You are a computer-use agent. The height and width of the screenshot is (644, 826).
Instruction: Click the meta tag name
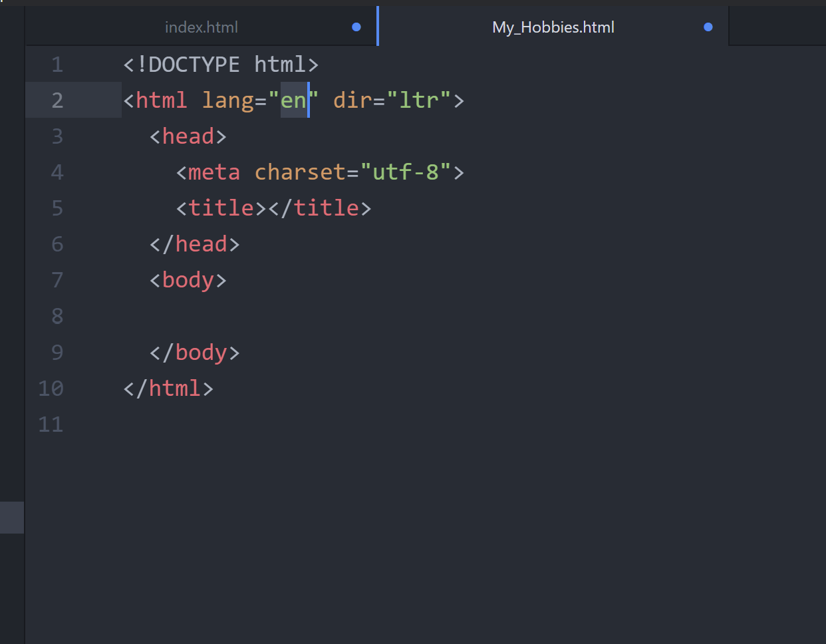pos(214,172)
